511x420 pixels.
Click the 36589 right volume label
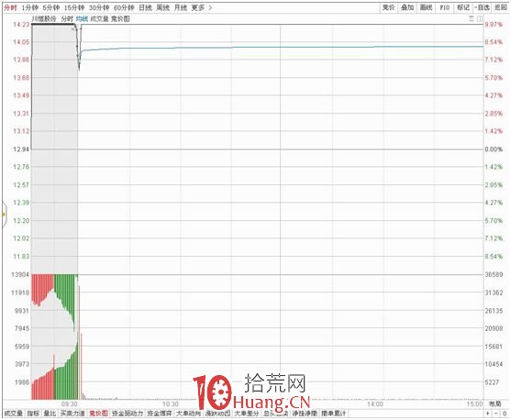point(494,274)
